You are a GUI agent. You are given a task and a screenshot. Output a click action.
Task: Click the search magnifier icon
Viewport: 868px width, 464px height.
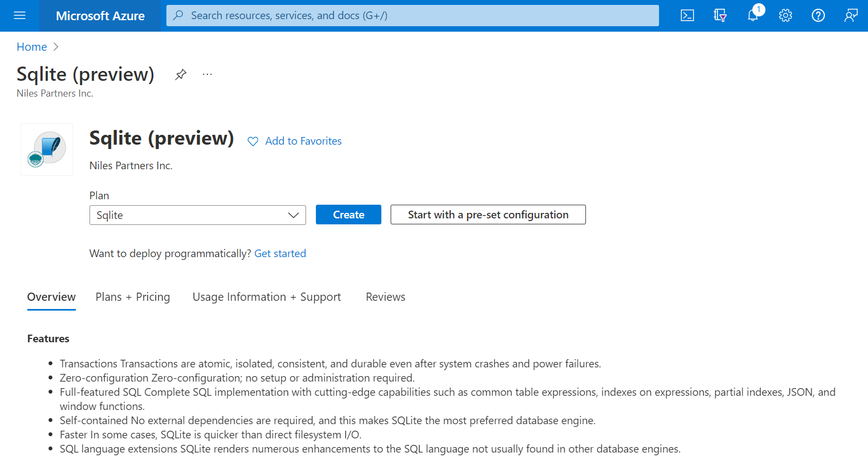tap(178, 15)
